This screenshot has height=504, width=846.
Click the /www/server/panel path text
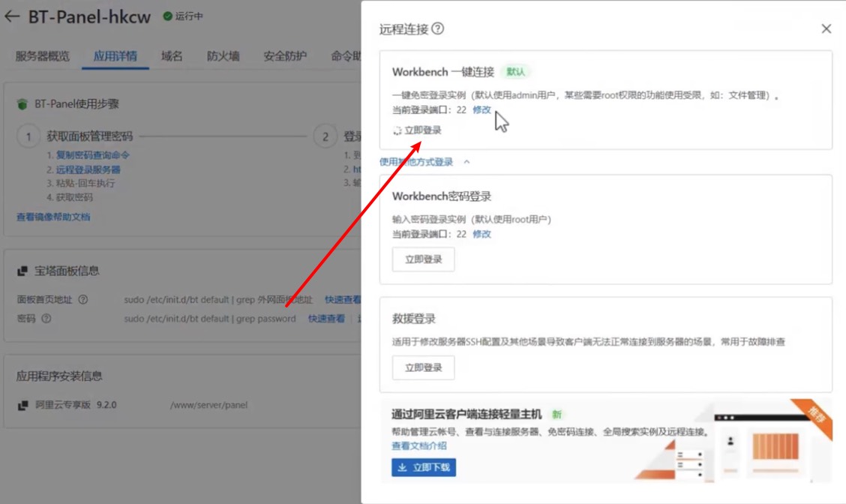pos(208,405)
